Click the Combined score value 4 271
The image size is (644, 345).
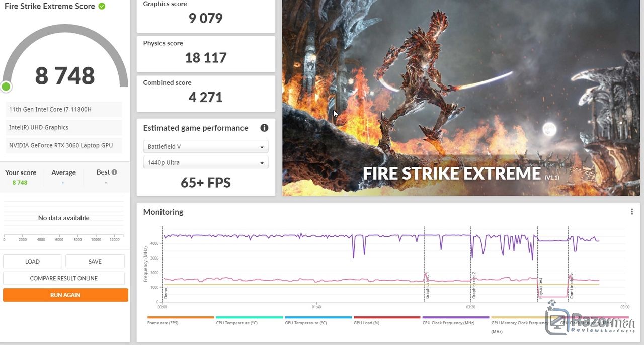click(206, 97)
